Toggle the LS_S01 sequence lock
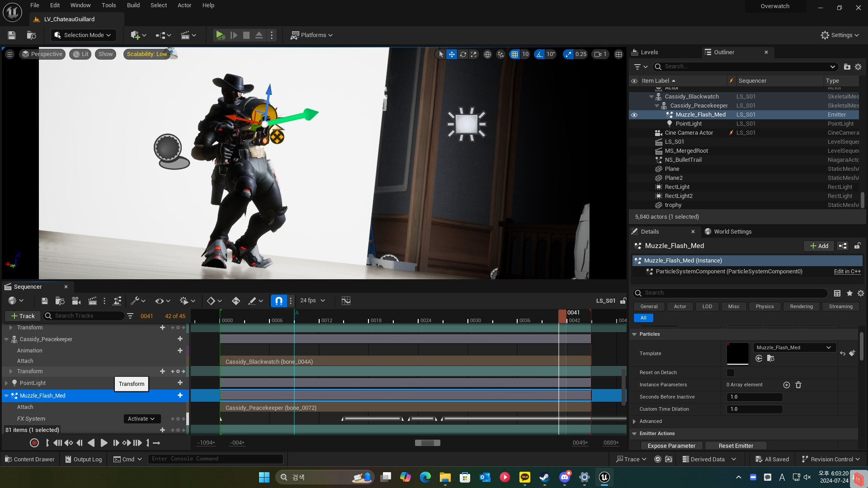This screenshot has height=488, width=868. (x=623, y=301)
